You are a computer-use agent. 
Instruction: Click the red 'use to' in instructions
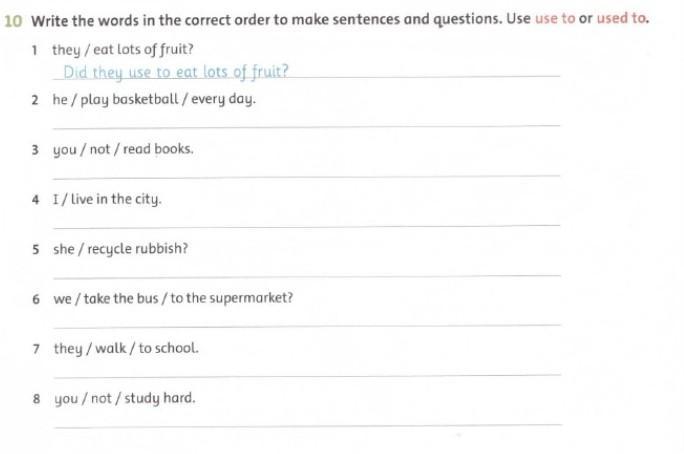pos(555,19)
